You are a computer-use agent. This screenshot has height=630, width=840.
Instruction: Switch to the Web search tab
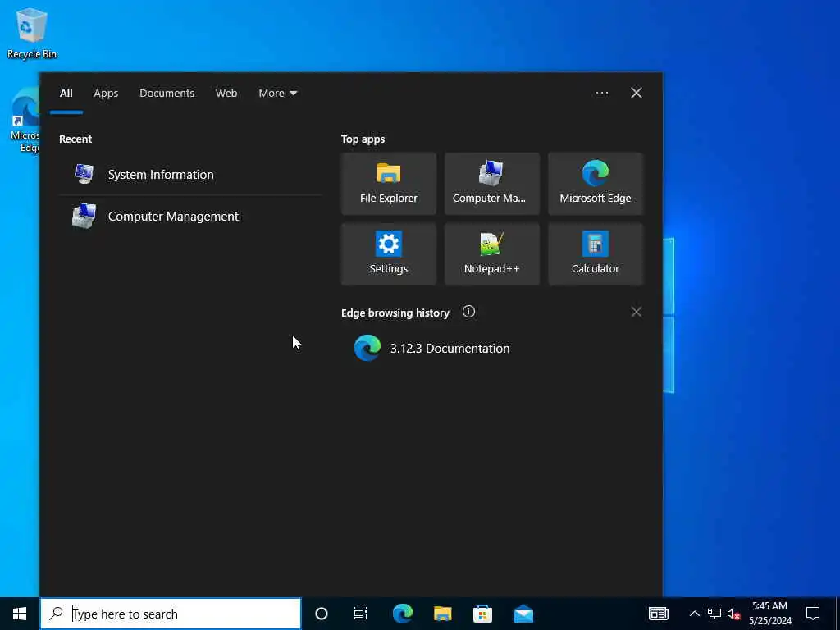(226, 93)
